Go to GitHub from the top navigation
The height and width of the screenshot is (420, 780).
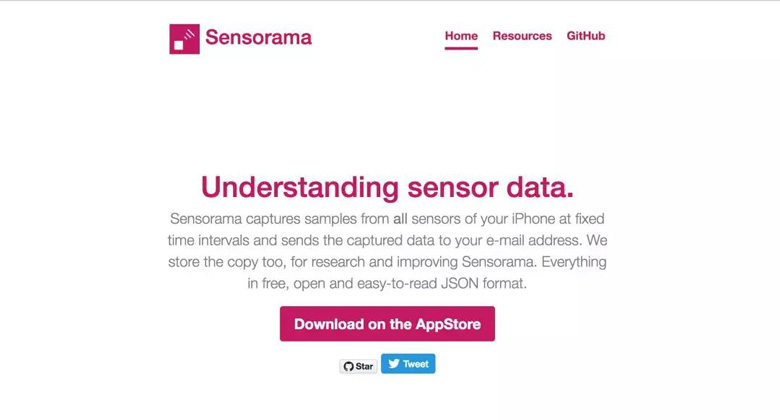click(586, 36)
